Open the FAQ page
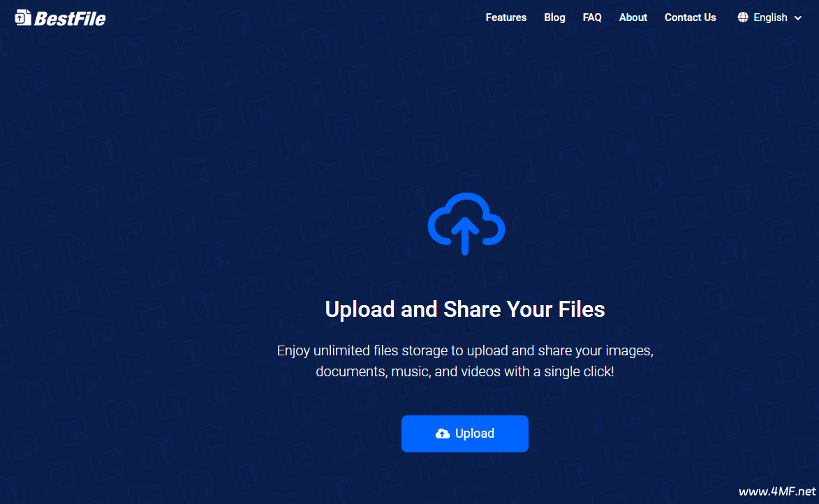 click(x=592, y=17)
